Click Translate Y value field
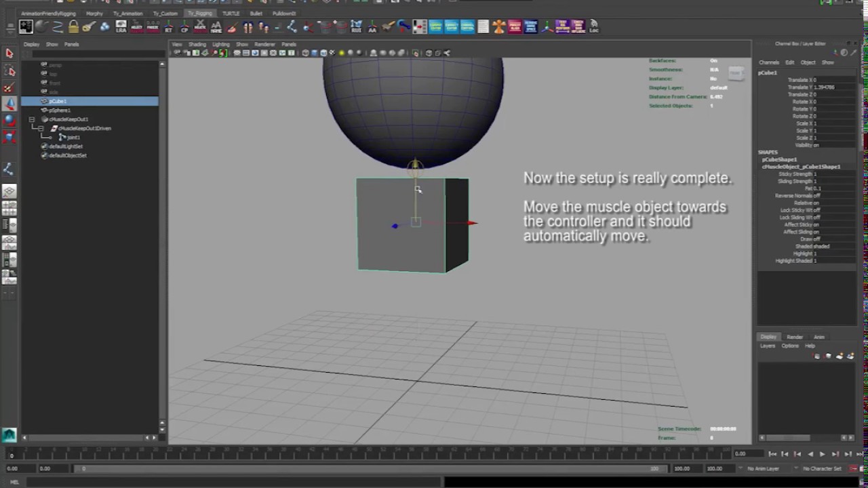The height and width of the screenshot is (488, 868). [834, 87]
